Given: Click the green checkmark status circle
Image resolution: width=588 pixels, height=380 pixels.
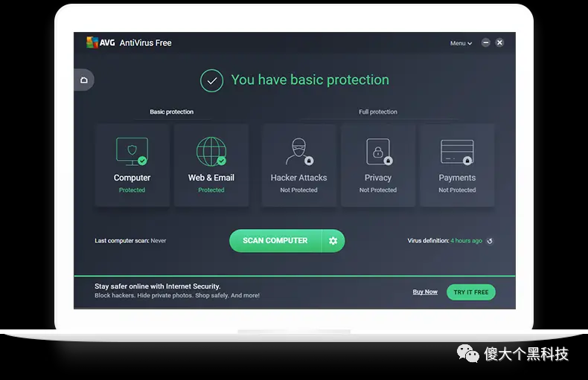Looking at the screenshot, I should [212, 80].
